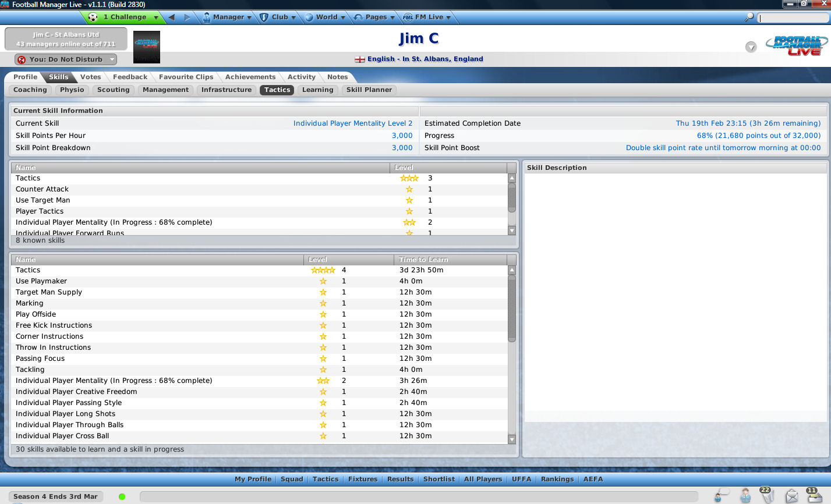Viewport: 831px width, 504px height.
Task: Open the Activity tab
Action: click(x=301, y=77)
